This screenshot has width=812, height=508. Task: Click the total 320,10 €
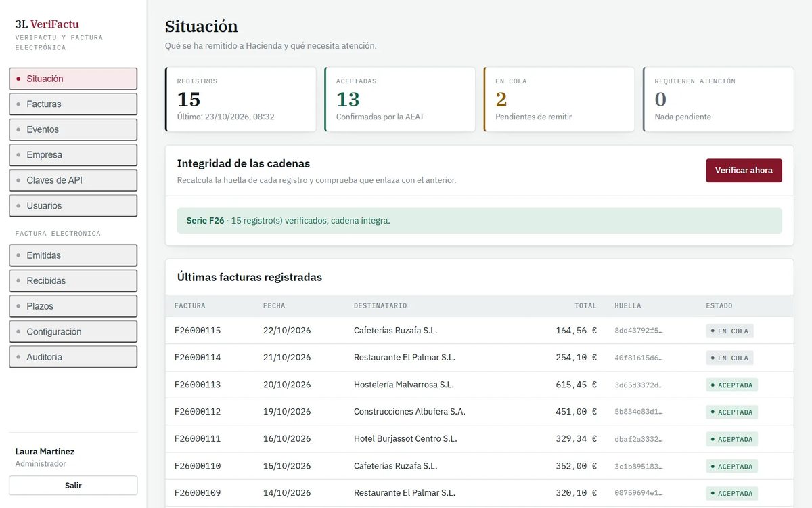pos(576,493)
